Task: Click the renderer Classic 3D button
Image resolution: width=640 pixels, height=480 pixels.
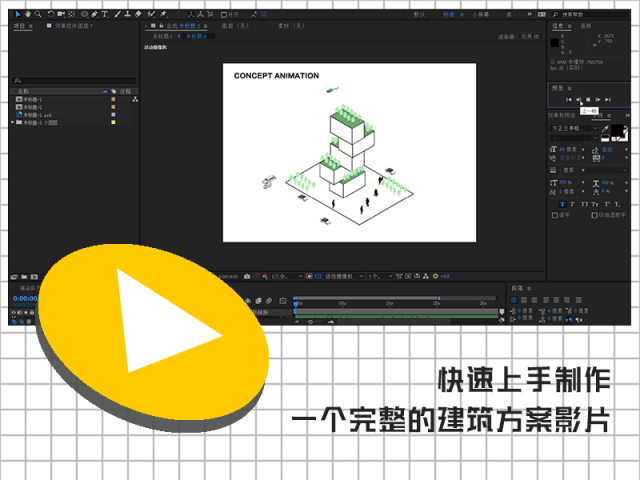Action: [530, 36]
